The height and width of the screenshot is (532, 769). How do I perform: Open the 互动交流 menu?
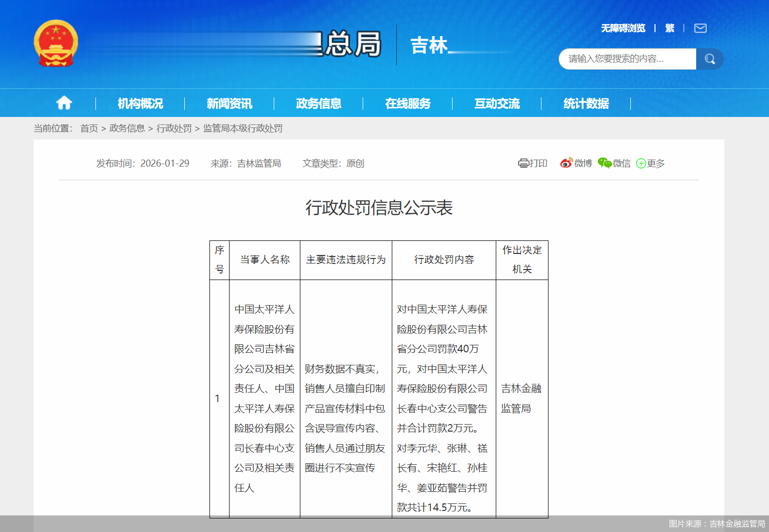497,103
